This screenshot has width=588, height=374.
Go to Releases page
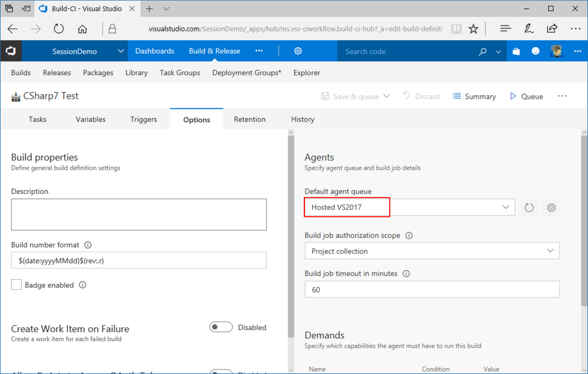(57, 73)
